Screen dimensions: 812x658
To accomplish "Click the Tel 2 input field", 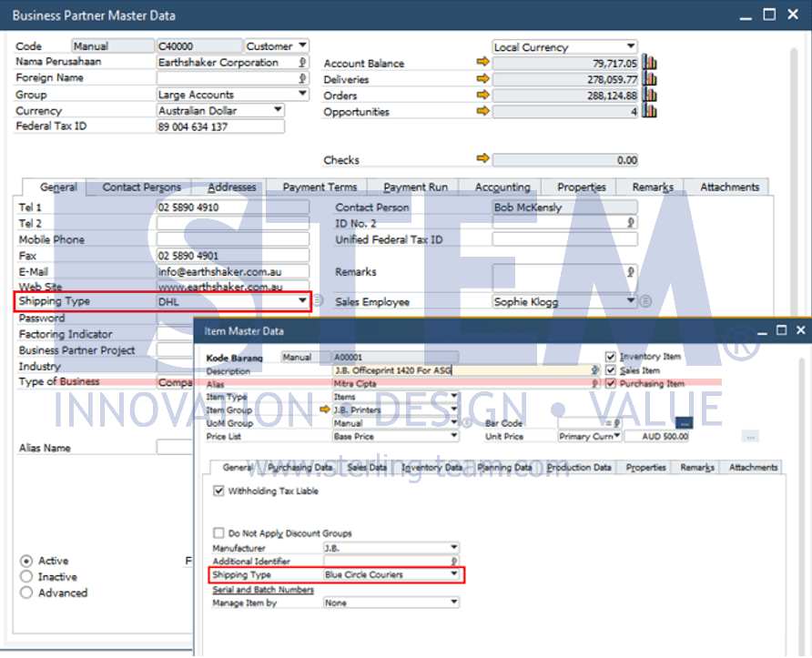I will pos(233,223).
